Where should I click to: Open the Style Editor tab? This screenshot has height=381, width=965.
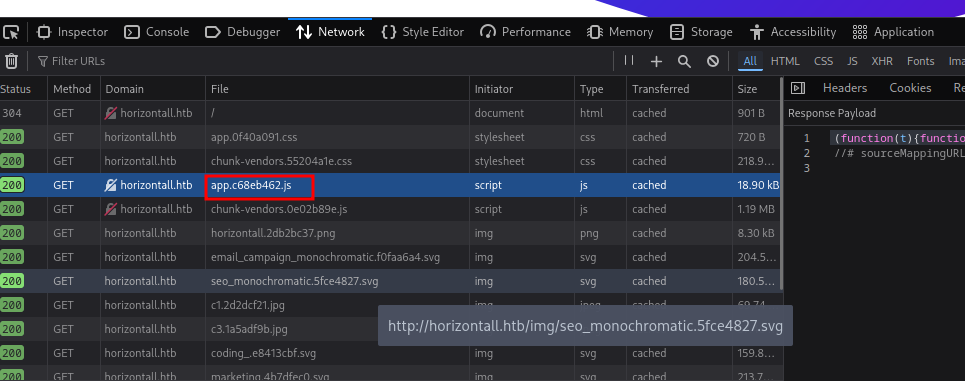tap(423, 32)
